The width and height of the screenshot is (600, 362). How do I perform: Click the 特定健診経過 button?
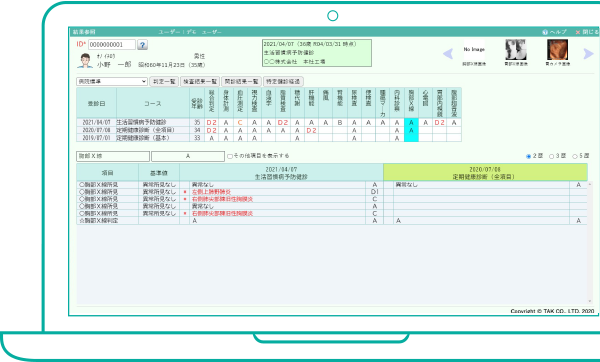pos(283,82)
